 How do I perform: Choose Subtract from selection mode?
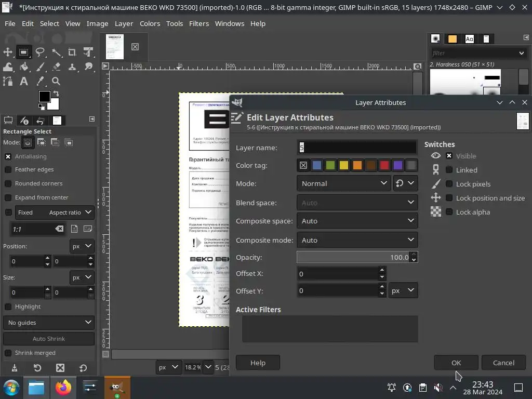click(55, 142)
